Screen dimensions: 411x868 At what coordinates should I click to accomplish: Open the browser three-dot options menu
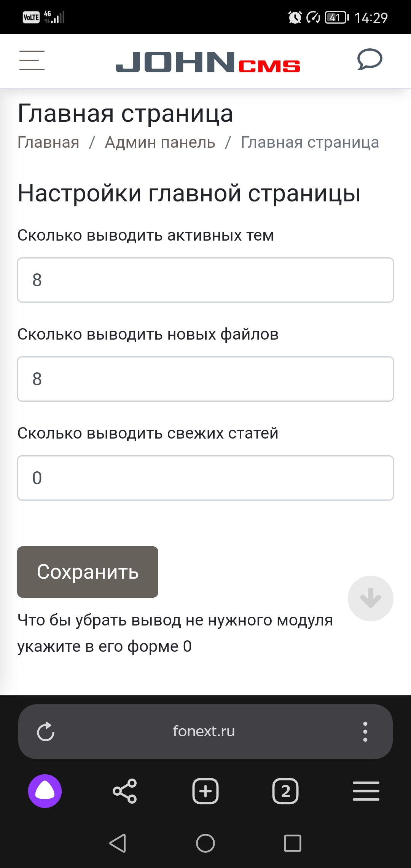point(365,731)
